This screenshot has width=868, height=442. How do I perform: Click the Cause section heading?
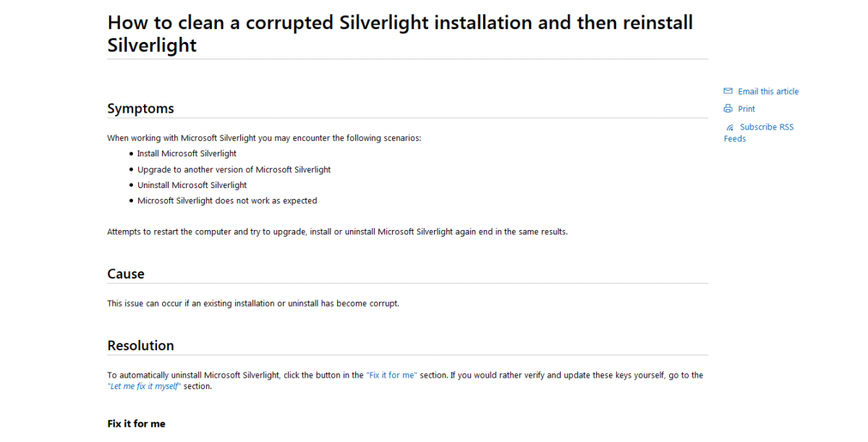coord(126,273)
